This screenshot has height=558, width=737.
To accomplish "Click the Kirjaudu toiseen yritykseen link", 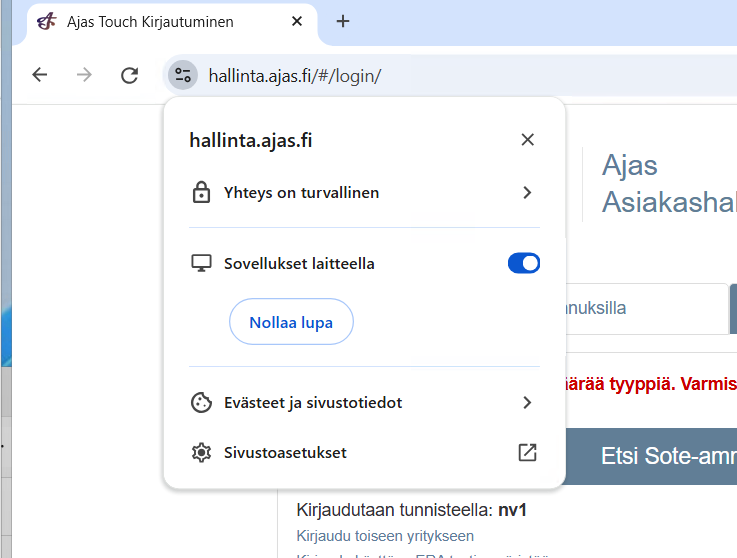I will [385, 536].
